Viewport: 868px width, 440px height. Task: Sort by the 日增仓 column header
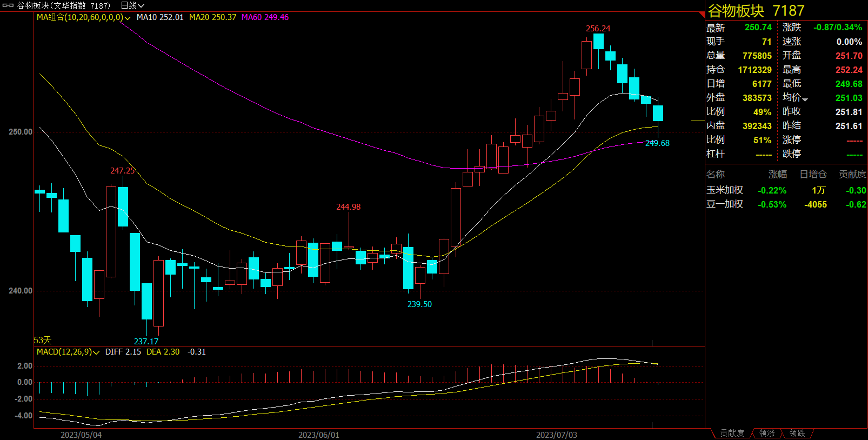pyautogui.click(x=813, y=174)
